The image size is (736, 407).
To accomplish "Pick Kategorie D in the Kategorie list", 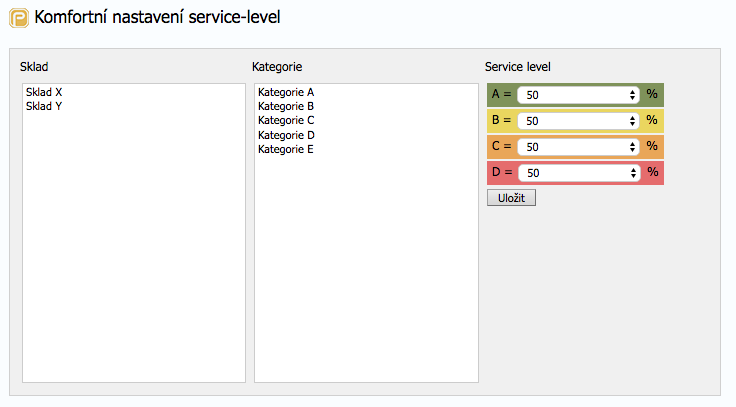I will 286,135.
